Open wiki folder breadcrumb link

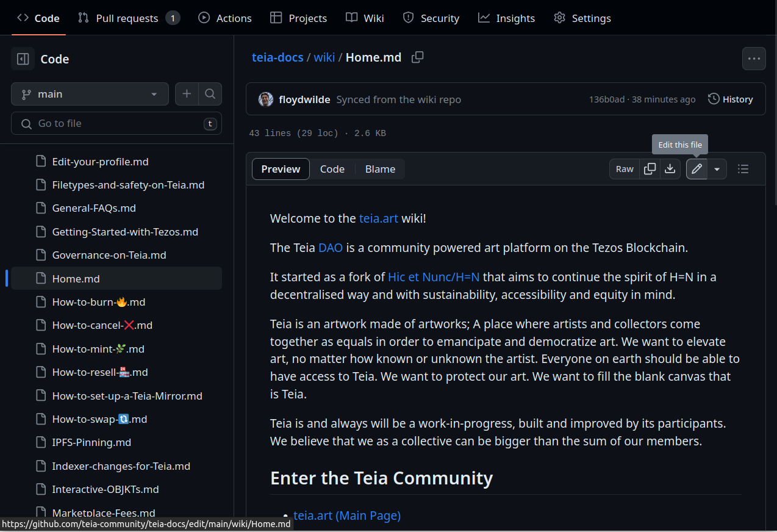(324, 57)
